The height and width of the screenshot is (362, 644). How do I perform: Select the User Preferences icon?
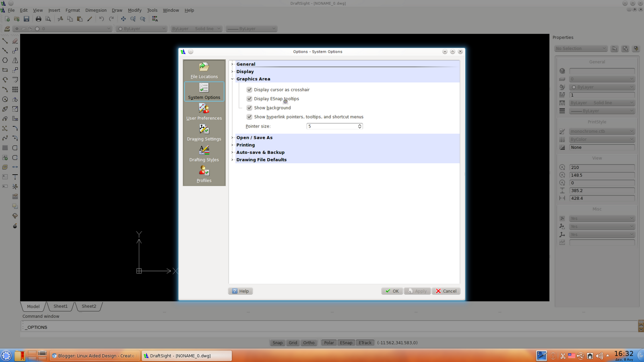tap(204, 112)
